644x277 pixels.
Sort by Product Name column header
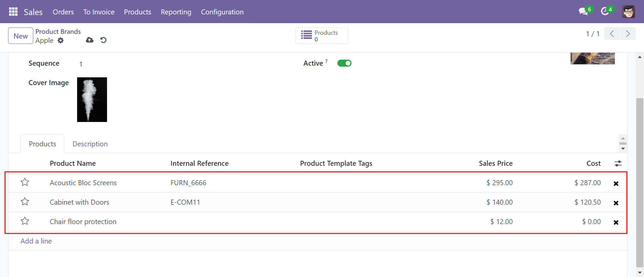point(73,163)
